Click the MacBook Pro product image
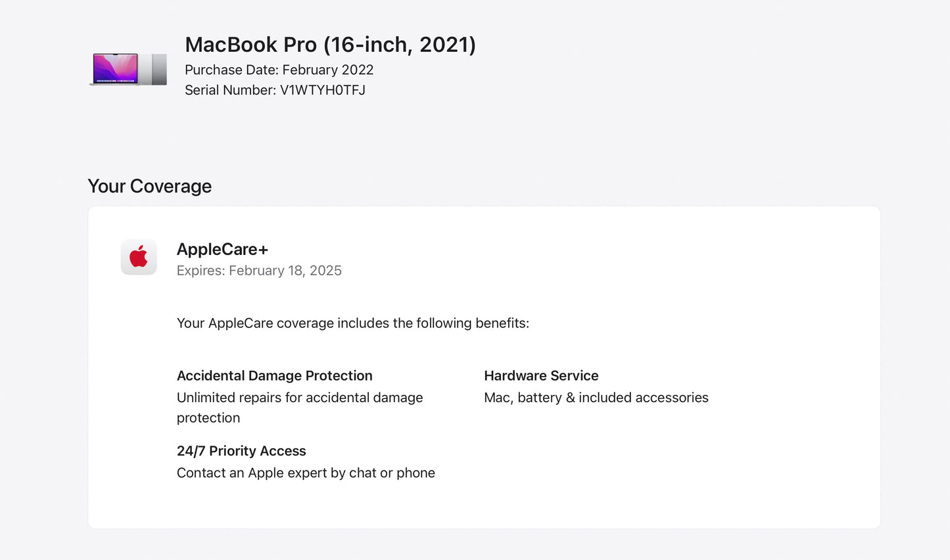Screen dimensions: 950x560 click(128, 69)
